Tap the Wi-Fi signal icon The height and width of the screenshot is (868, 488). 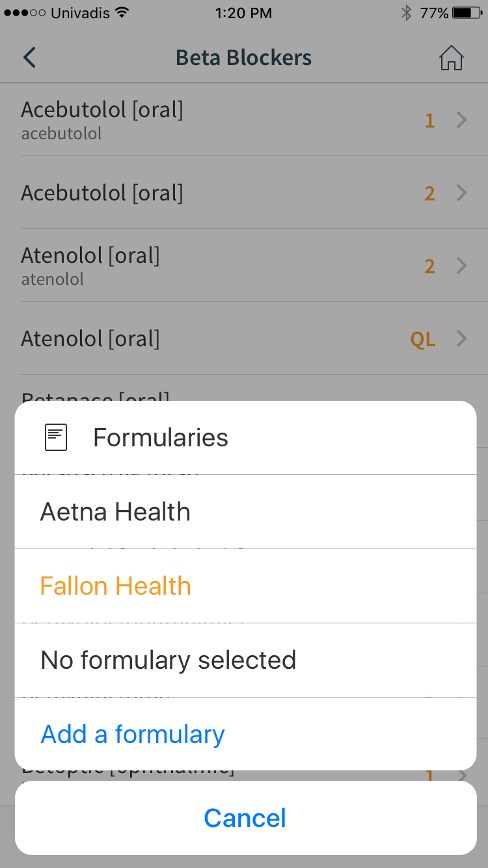click(x=121, y=12)
